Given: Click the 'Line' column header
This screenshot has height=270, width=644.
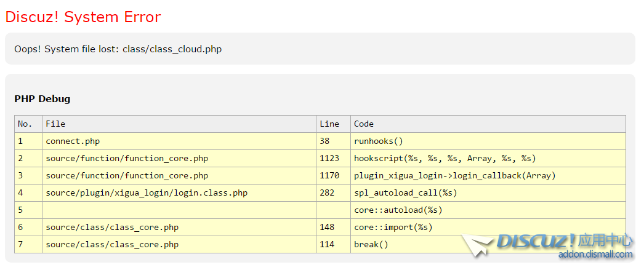Looking at the screenshot, I should 333,124.
